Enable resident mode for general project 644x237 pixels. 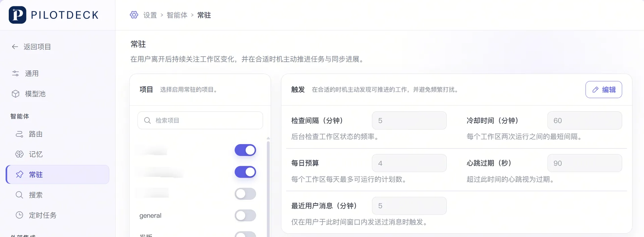[x=245, y=216]
